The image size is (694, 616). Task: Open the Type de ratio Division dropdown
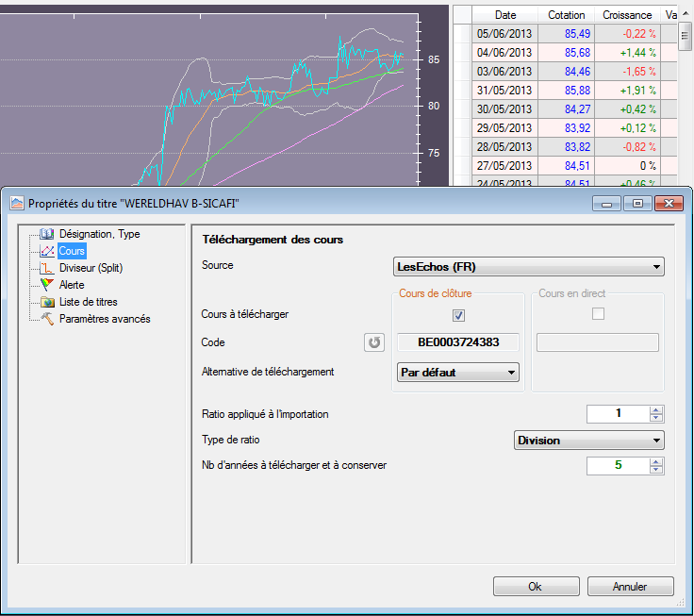[x=589, y=441]
